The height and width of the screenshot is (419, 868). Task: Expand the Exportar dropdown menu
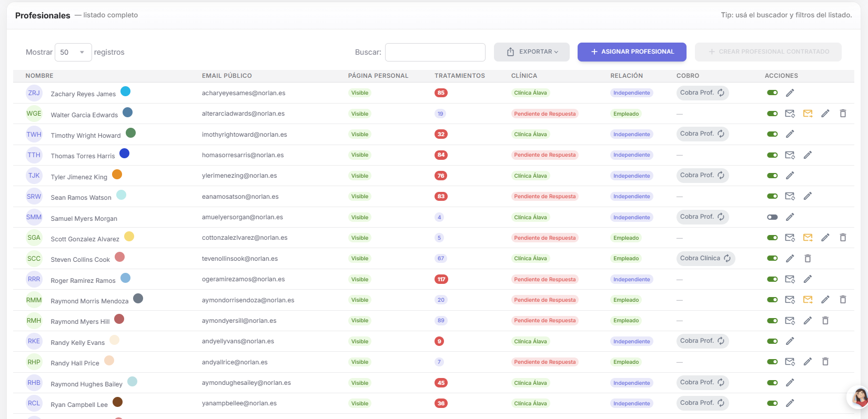click(x=531, y=52)
